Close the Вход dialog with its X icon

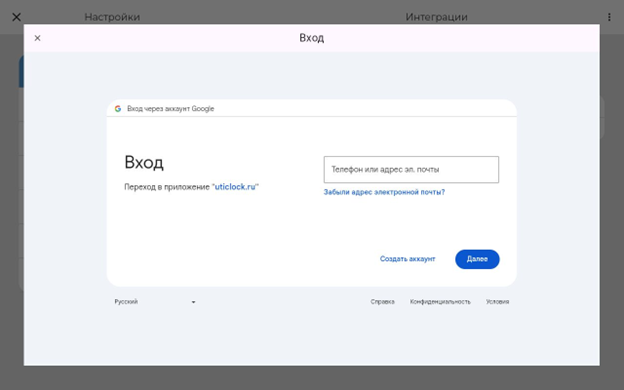coord(37,38)
